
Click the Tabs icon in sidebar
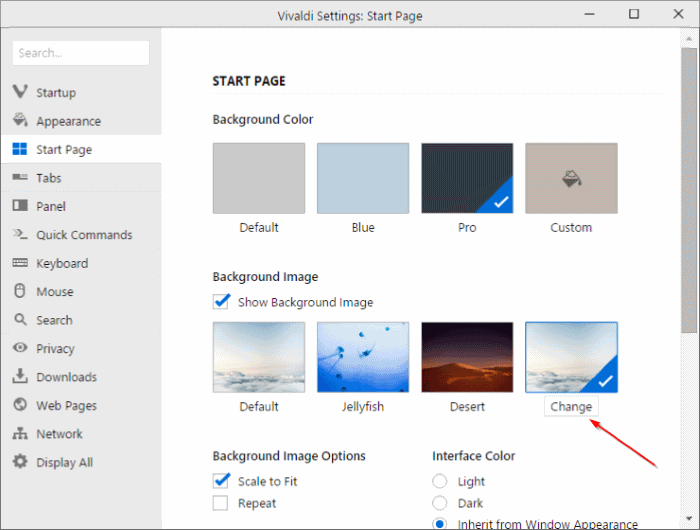[x=20, y=177]
